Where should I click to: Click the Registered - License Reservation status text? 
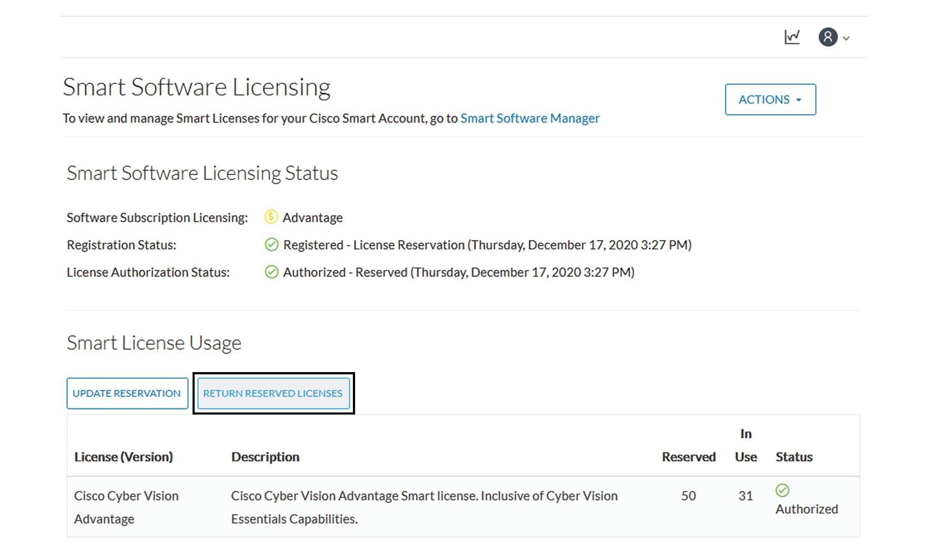(x=487, y=245)
